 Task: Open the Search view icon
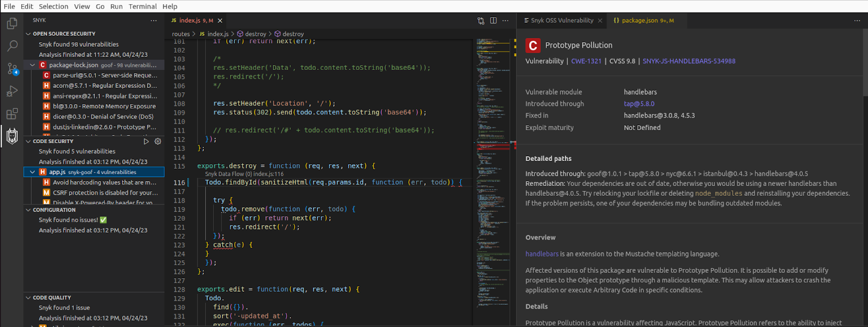12,46
